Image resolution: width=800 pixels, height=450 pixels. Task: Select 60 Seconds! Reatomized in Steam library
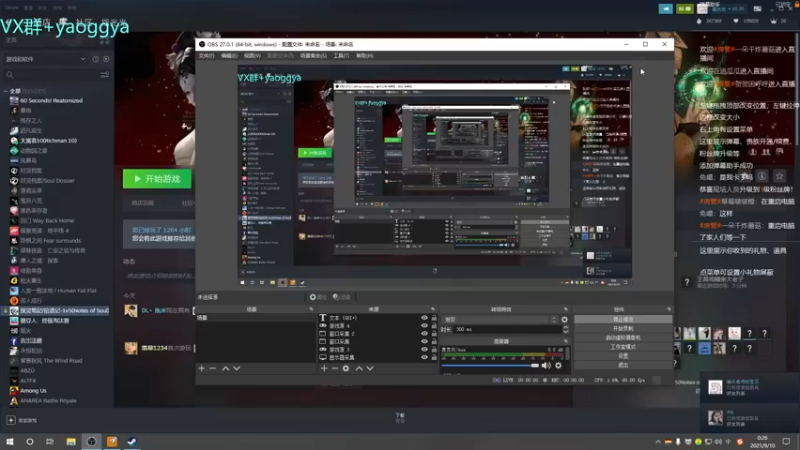click(x=51, y=101)
